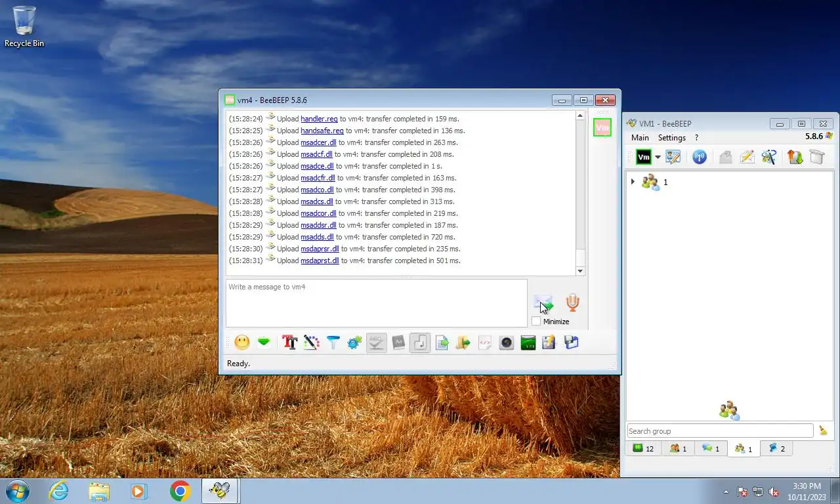Show hidden system tray icons arrow
Viewport: 840px width, 504px height.
(726, 492)
